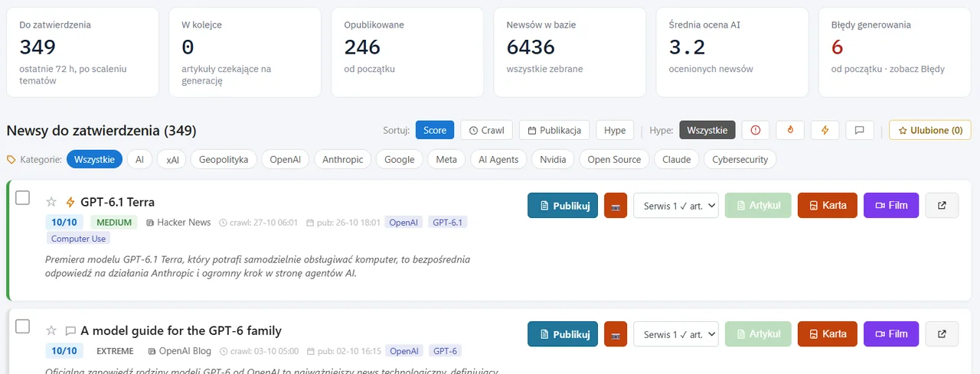The width and height of the screenshot is (980, 374).
Task: Filter categories by OpenAI chip
Action: [x=285, y=160]
